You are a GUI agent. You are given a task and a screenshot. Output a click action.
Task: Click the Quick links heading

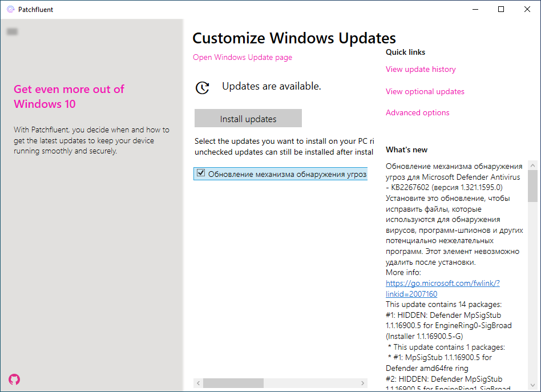tap(405, 52)
